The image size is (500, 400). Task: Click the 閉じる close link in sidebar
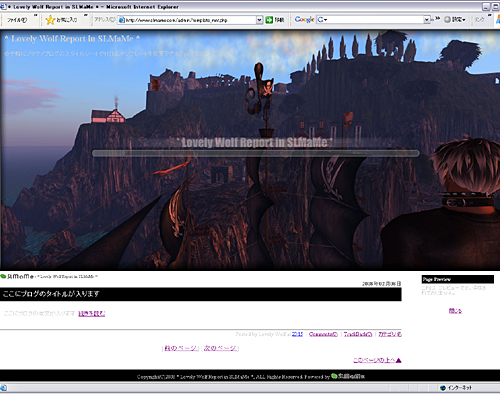(x=455, y=311)
